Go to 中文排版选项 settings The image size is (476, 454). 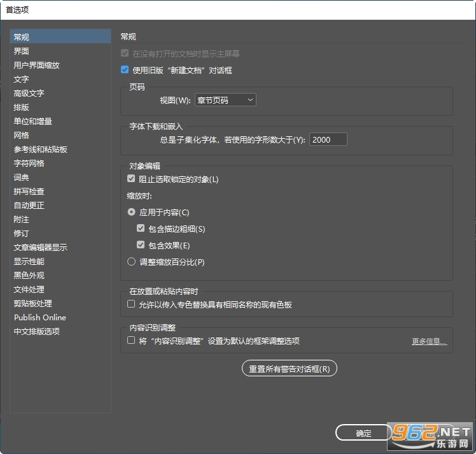(60, 331)
